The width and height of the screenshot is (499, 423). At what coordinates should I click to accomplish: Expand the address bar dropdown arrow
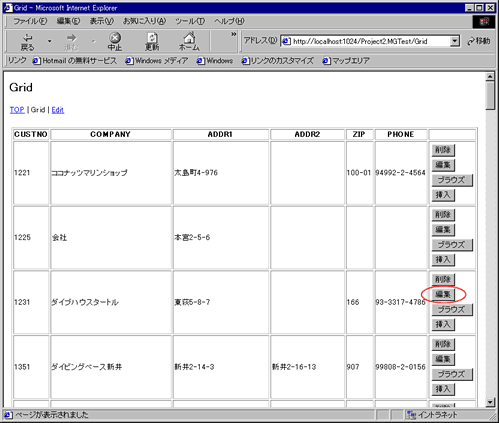[455, 41]
